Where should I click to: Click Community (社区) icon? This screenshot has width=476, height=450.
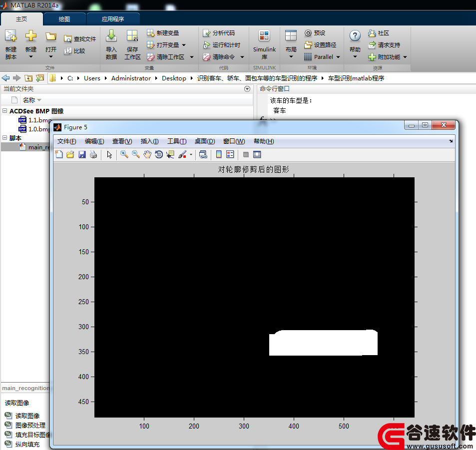[x=372, y=33]
